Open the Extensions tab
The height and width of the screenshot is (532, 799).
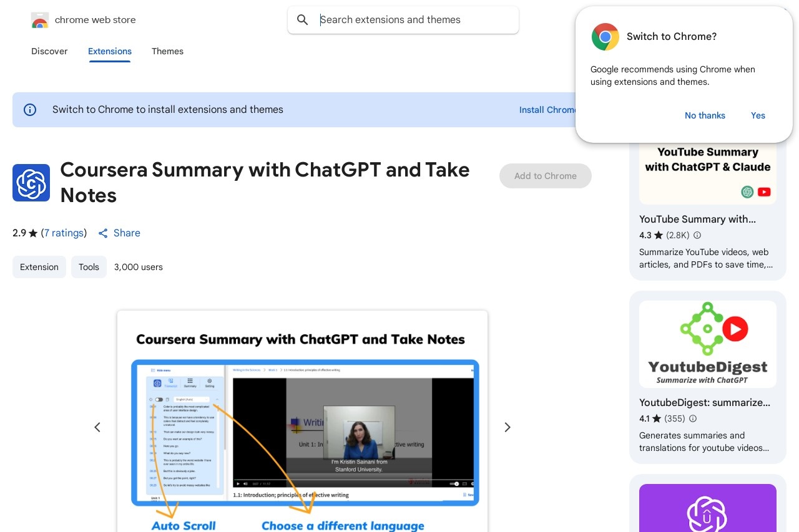110,51
